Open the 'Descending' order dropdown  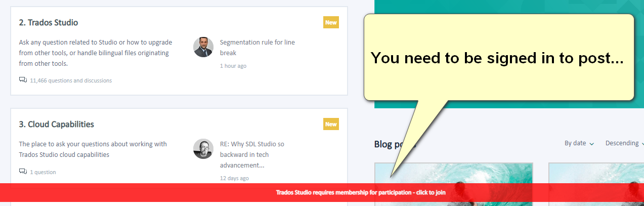coord(624,143)
